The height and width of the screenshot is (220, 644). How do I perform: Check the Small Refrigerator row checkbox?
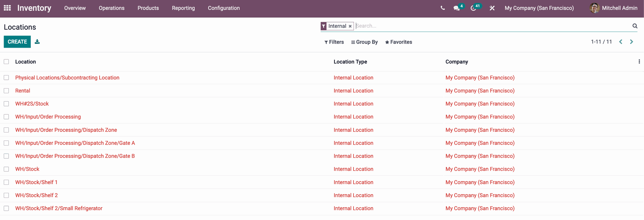click(x=6, y=208)
